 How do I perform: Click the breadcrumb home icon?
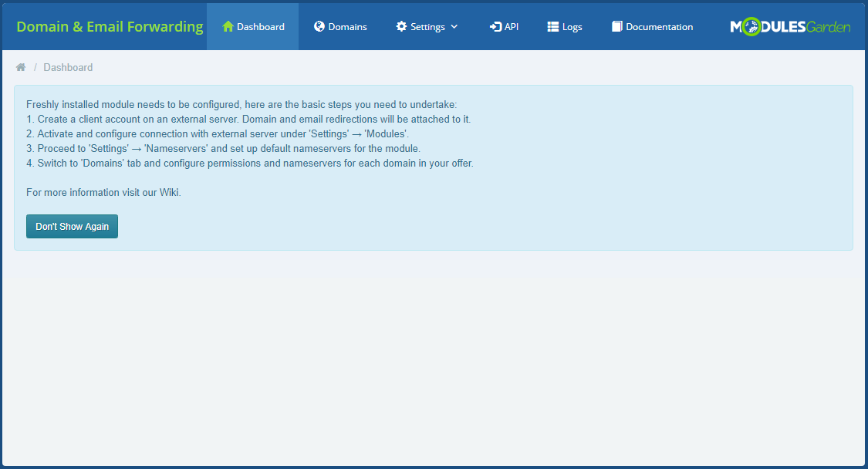(21, 67)
